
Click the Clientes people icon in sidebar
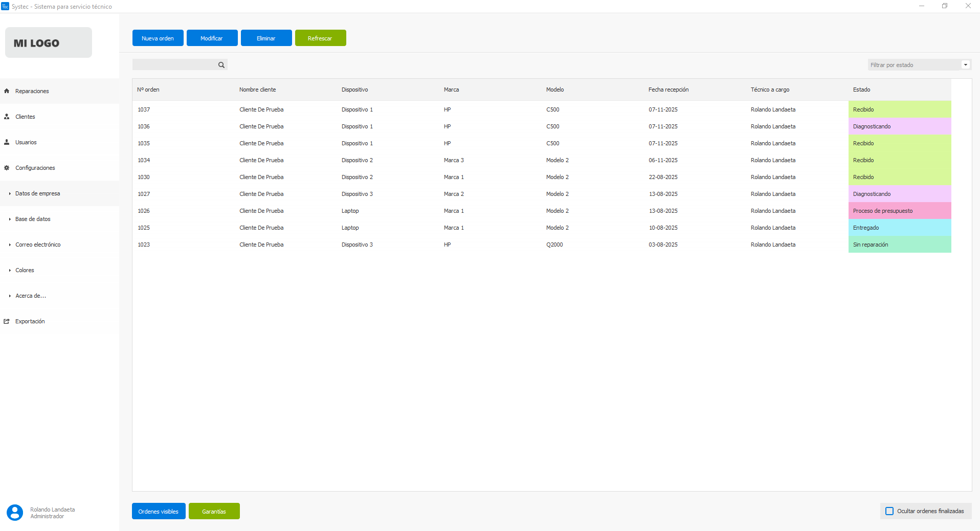[x=7, y=117]
